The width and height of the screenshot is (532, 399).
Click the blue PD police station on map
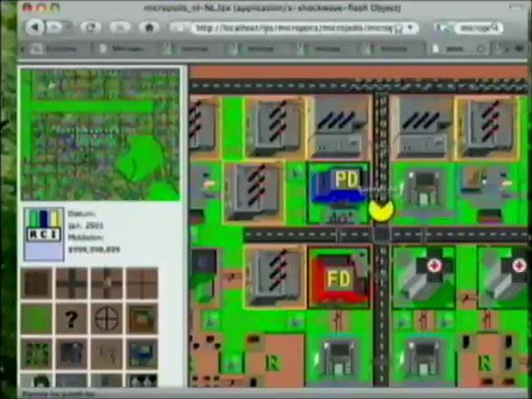click(339, 193)
